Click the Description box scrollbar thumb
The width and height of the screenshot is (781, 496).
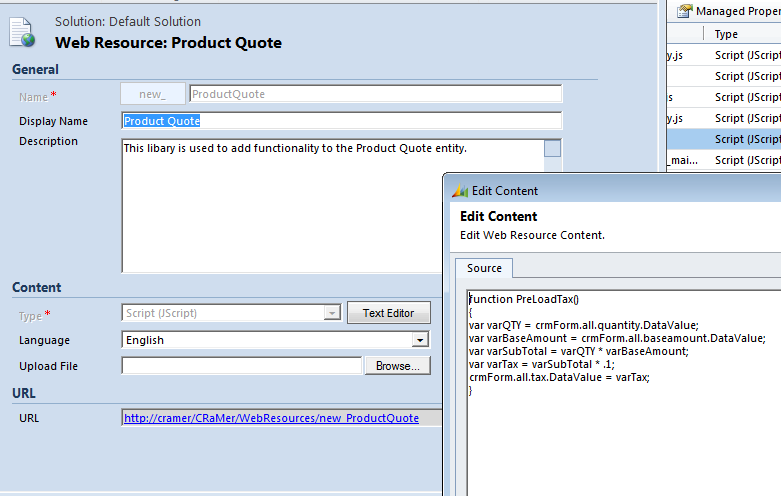pyautogui.click(x=552, y=149)
